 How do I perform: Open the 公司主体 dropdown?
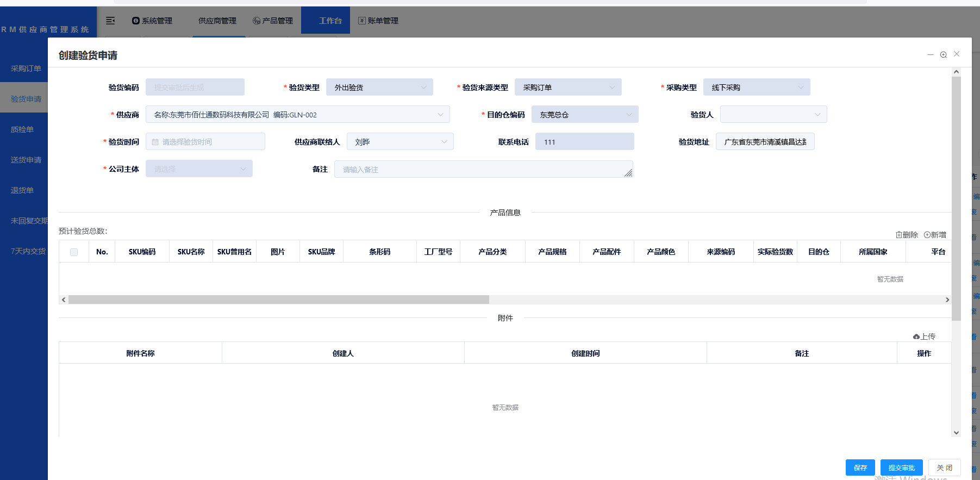point(199,169)
